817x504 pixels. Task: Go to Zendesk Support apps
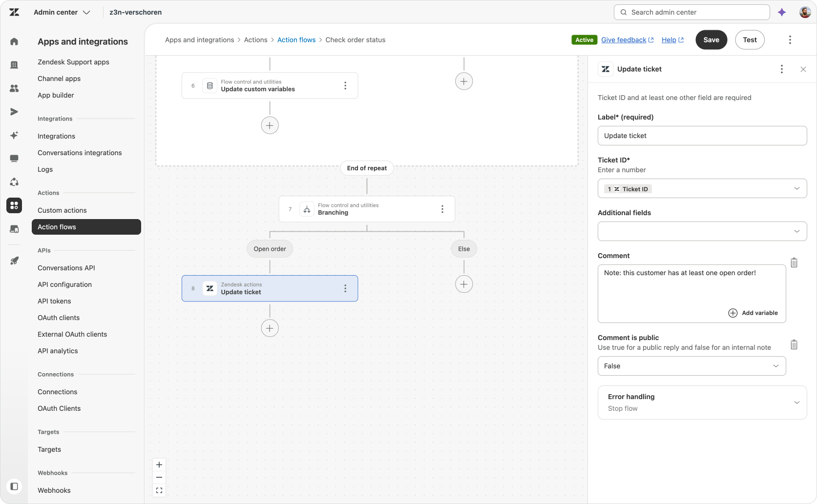point(73,62)
